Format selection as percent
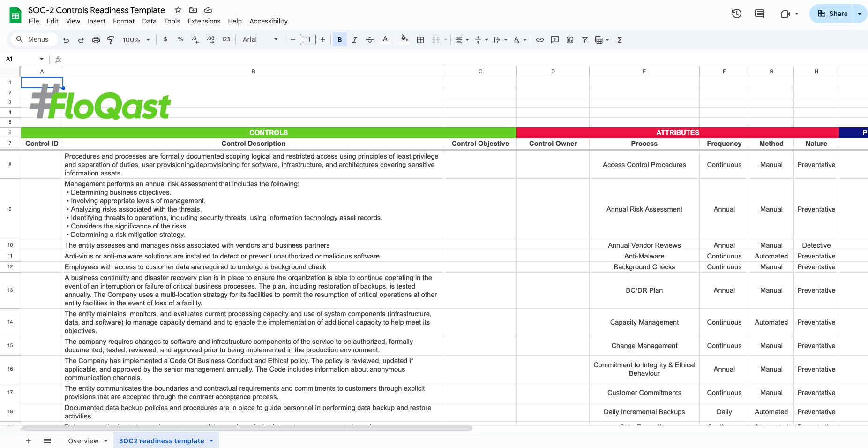Image resolution: width=868 pixels, height=448 pixels. click(180, 39)
